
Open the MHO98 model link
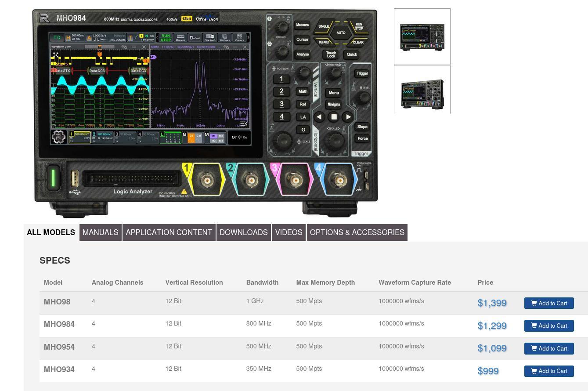click(x=57, y=302)
